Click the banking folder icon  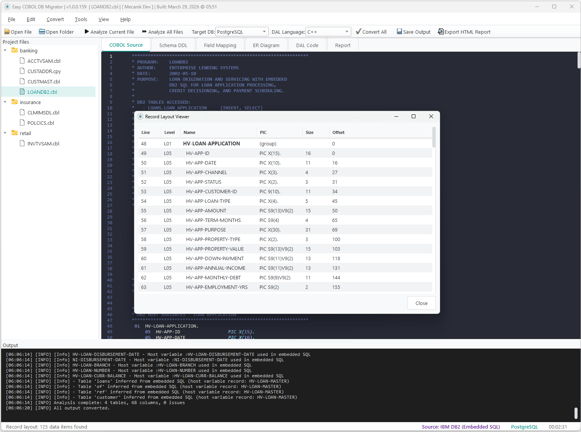click(14, 50)
